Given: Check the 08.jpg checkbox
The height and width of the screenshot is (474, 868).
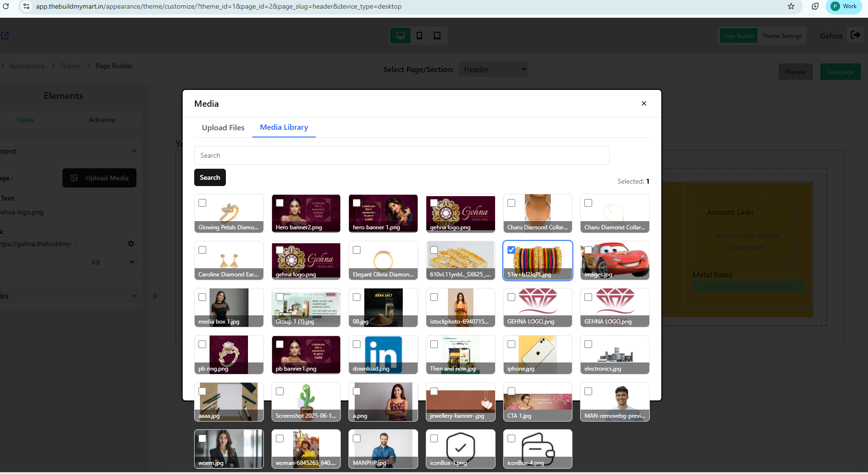Looking at the screenshot, I should pyautogui.click(x=357, y=297).
